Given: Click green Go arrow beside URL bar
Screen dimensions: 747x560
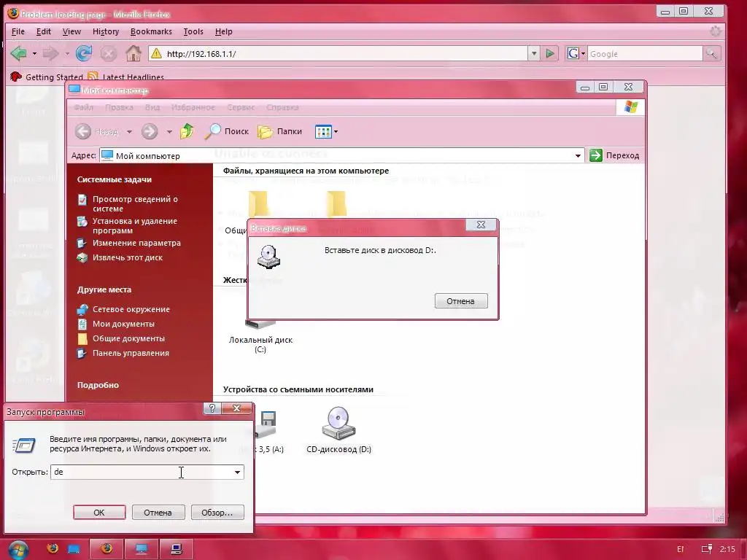Looking at the screenshot, I should click(x=550, y=53).
